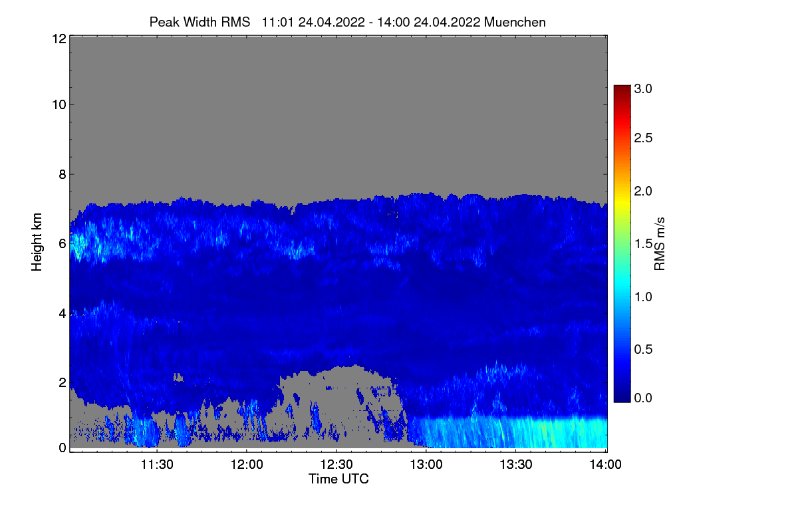Click the 12 height axis label
This screenshot has width=798, height=532.
click(x=59, y=39)
